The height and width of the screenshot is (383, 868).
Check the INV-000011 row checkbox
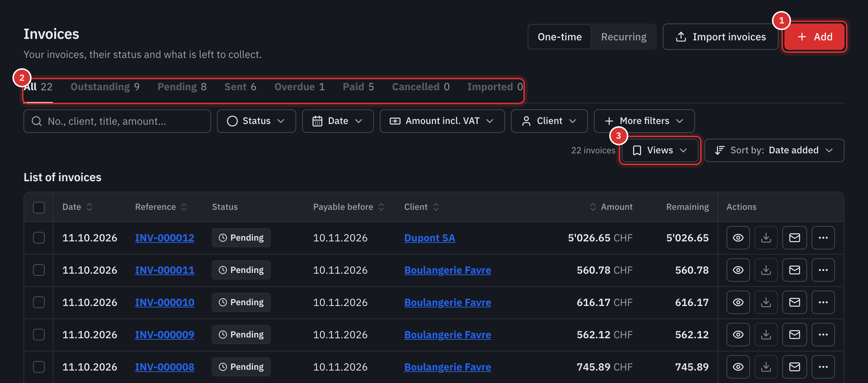point(39,270)
